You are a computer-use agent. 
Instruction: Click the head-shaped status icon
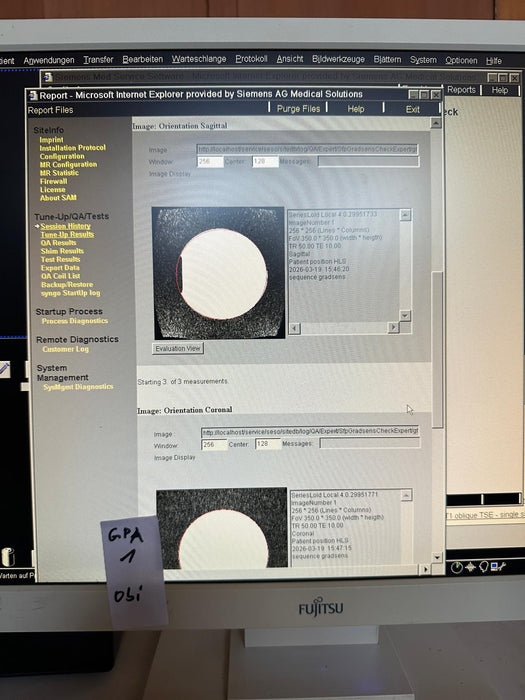[484, 567]
